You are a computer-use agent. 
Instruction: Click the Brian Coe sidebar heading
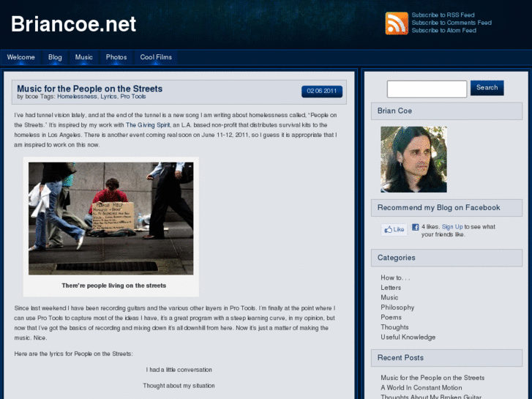click(446, 111)
